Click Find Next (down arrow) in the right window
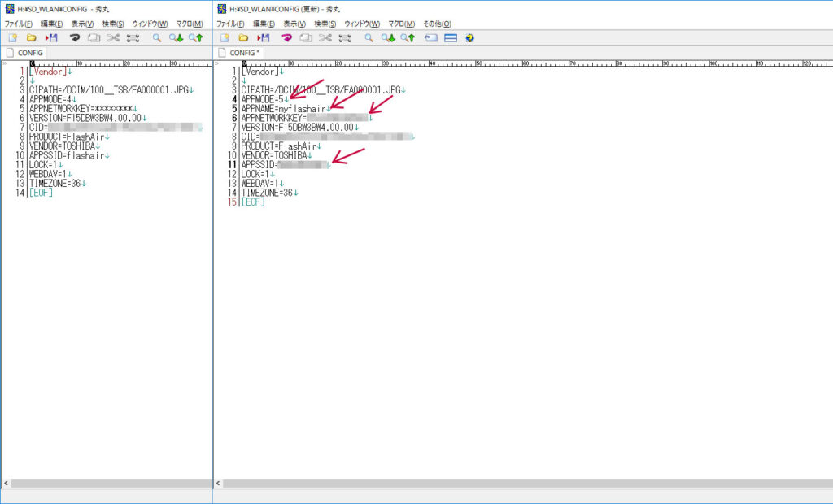This screenshot has height=504, width=833. (388, 37)
